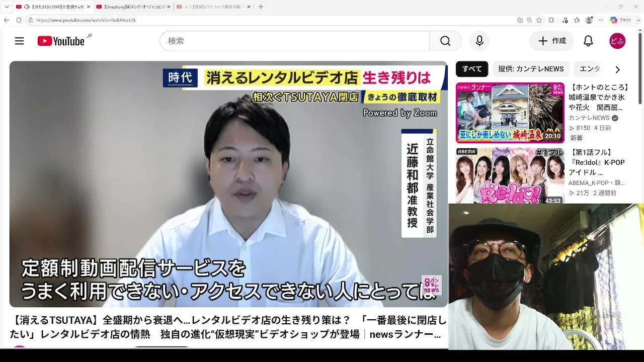Open the Re:Idol video thumbnail

[x=510, y=176]
